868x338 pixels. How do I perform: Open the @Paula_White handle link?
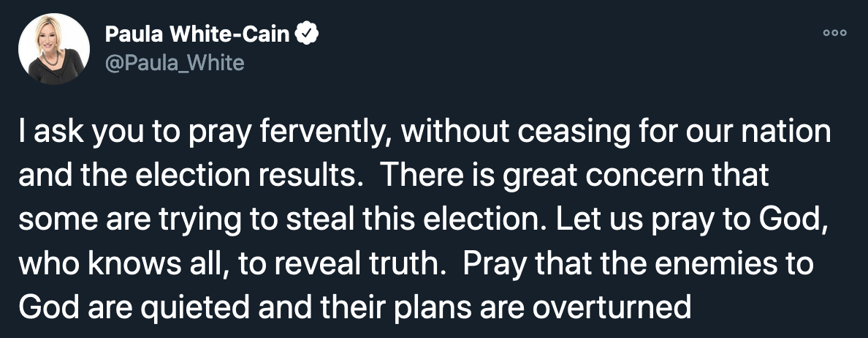[175, 63]
